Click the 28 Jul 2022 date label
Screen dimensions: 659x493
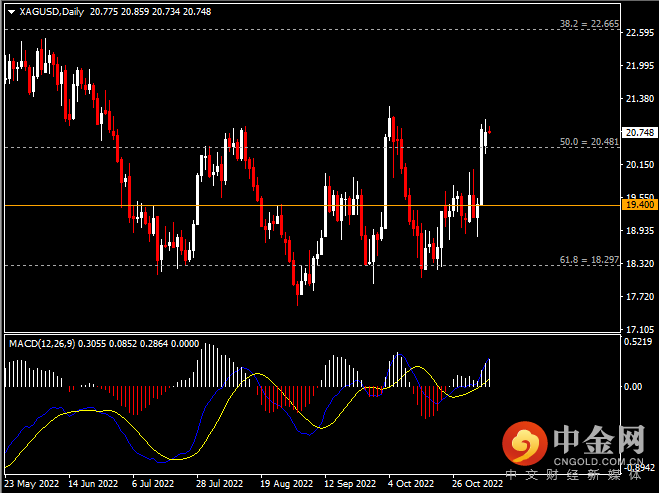tap(219, 484)
